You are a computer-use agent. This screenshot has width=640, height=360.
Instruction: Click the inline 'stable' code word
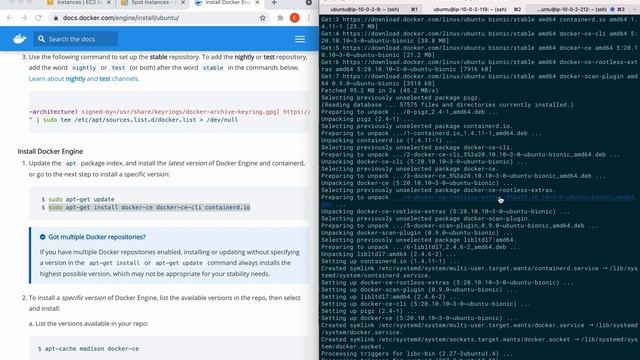[x=213, y=68]
